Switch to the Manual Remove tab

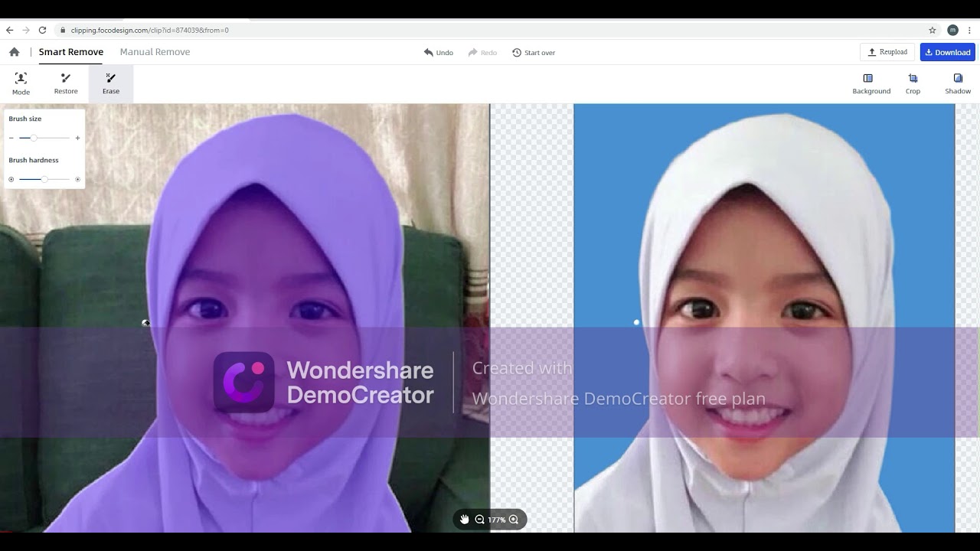point(155,52)
